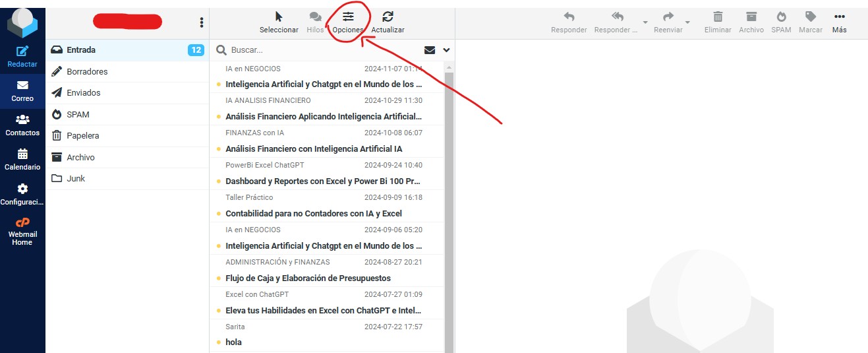Go to cPanel Webmail Home
The height and width of the screenshot is (353, 868).
22,231
